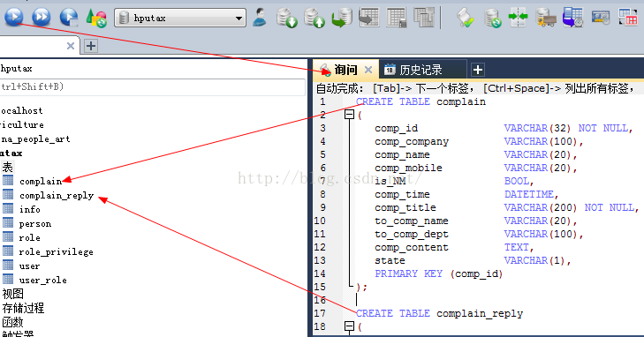The image size is (644, 337).
Task: Collapse the code block at line 18
Action: (x=349, y=326)
